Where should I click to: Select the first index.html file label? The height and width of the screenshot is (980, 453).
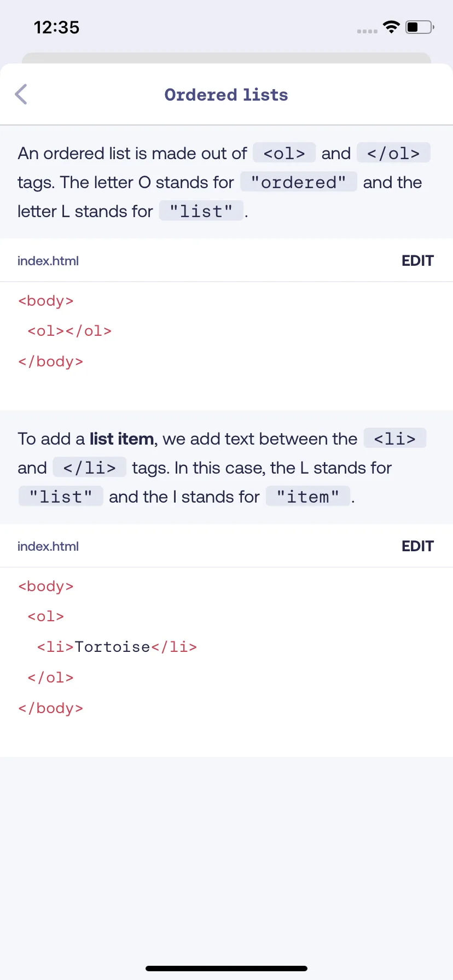pos(48,261)
